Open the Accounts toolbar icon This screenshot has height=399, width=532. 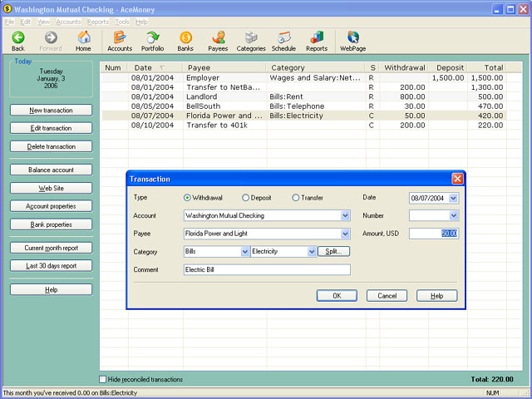[x=120, y=37]
